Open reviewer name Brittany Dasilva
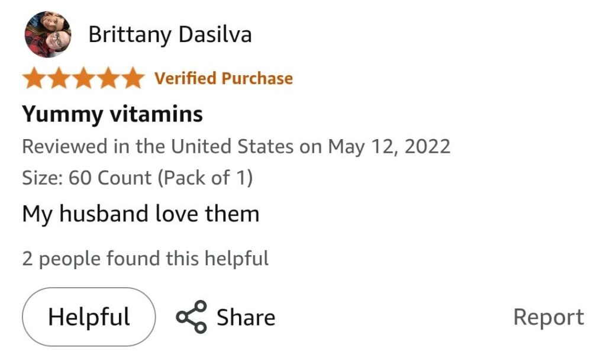This screenshot has width=606, height=364. [x=170, y=35]
